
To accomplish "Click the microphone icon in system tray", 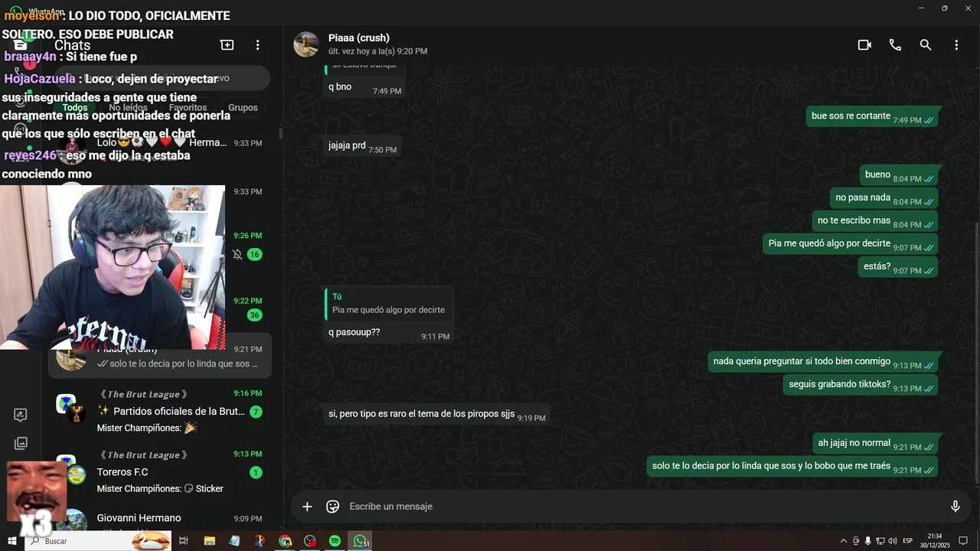I will [867, 541].
